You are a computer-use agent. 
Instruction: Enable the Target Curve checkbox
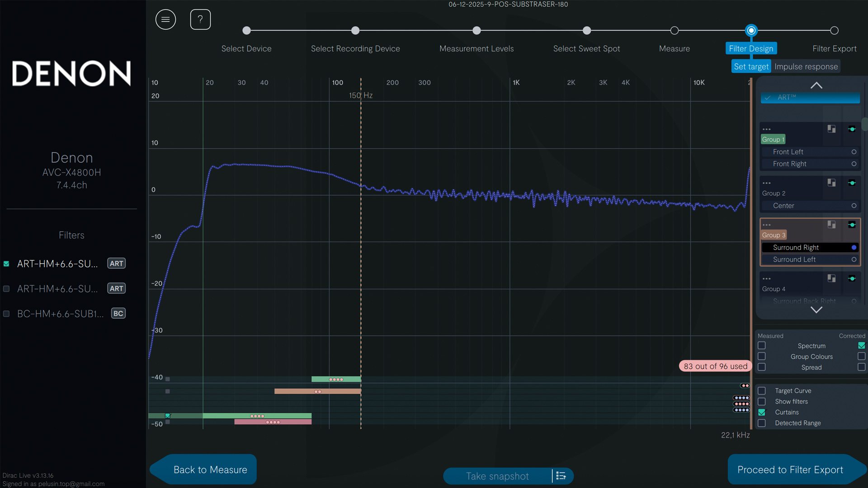click(762, 390)
